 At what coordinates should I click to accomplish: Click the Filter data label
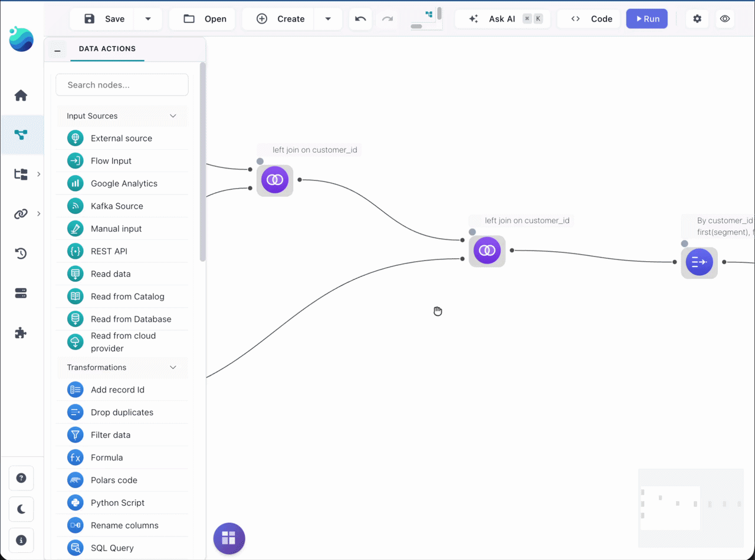tap(111, 435)
